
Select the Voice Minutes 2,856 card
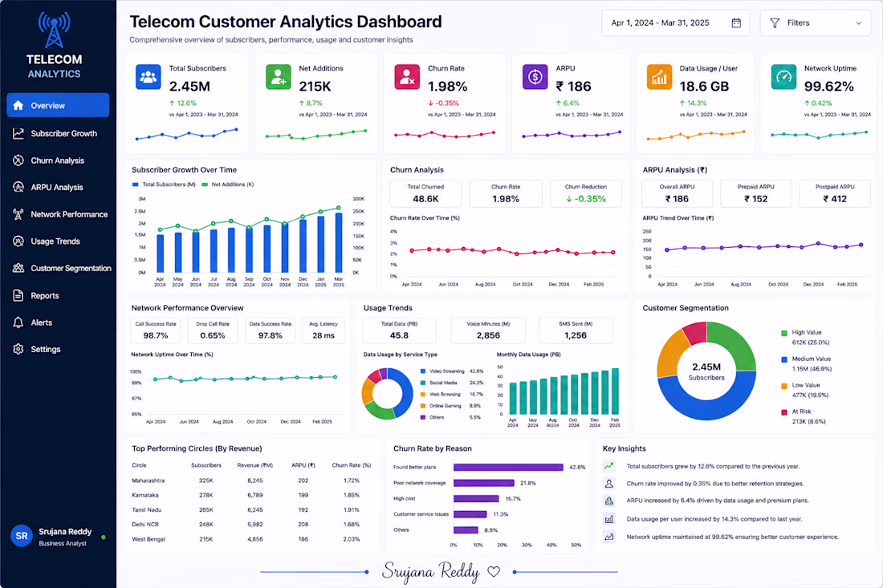488,330
